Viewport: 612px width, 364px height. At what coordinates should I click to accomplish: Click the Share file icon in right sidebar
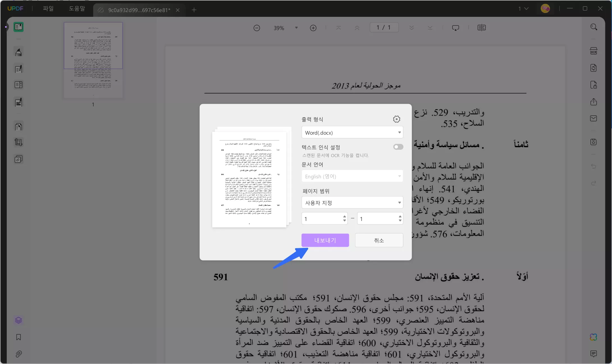click(x=593, y=102)
